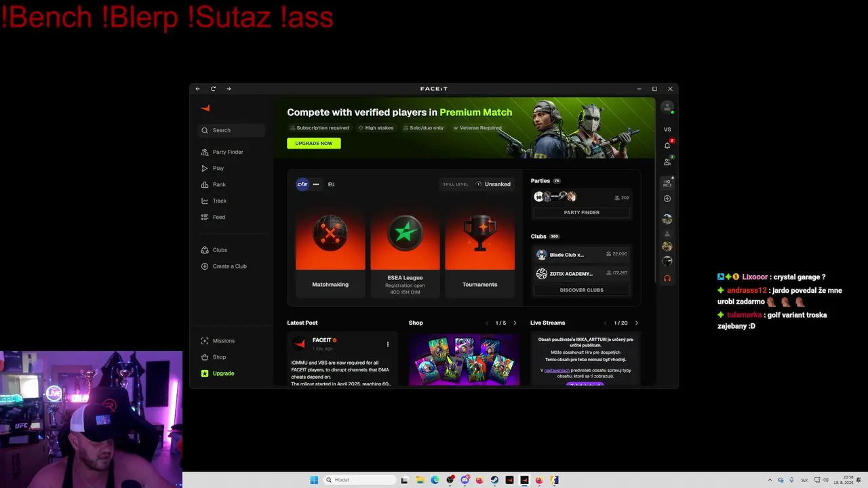Open the orange headset support icon
The height and width of the screenshot is (488, 868).
click(667, 279)
